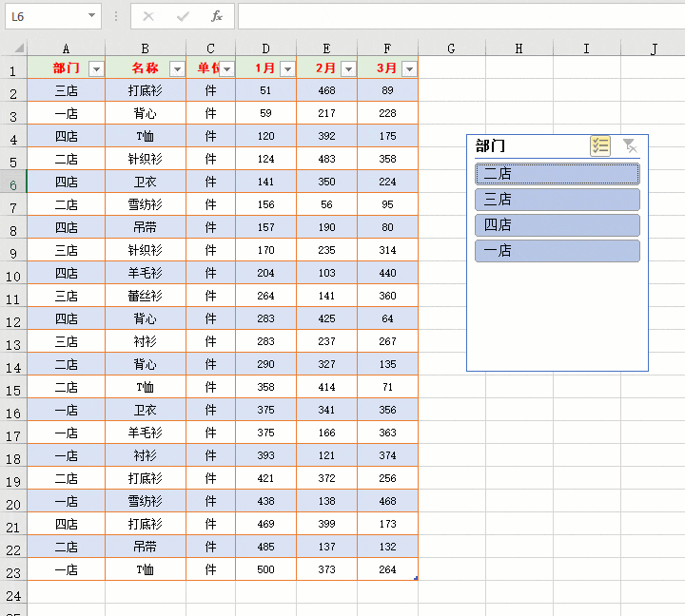Select the 一店 slicer button
This screenshot has width=685, height=616.
[x=557, y=251]
